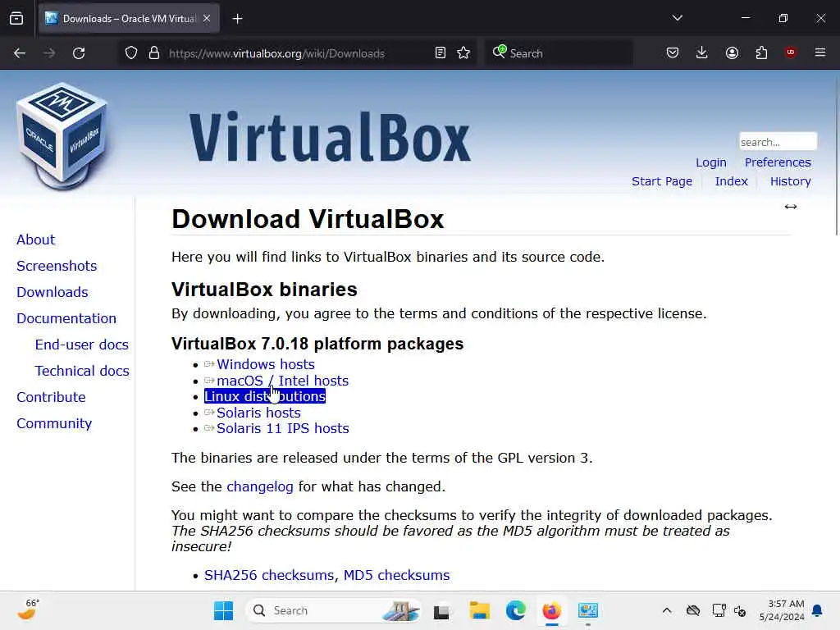The height and width of the screenshot is (630, 840).
Task: Save page to Pocket
Action: 673,53
